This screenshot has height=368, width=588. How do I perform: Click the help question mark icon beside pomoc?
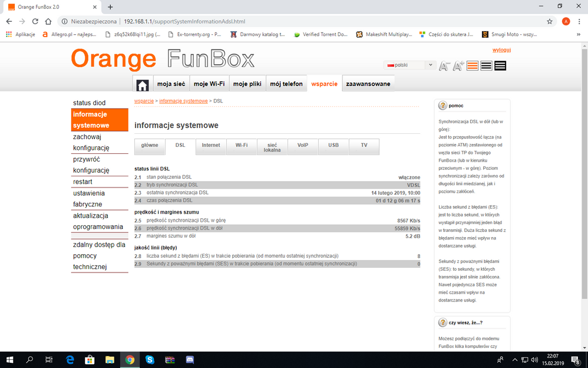[442, 106]
